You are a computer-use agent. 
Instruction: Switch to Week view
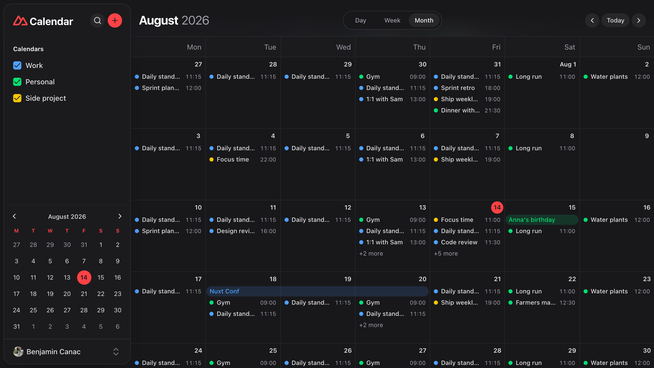(x=392, y=20)
